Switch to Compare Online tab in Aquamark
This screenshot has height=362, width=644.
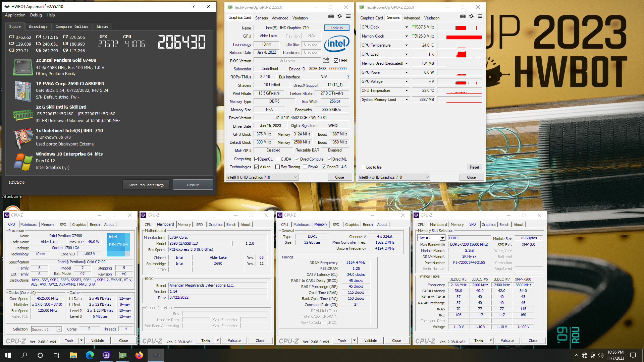(x=72, y=26)
